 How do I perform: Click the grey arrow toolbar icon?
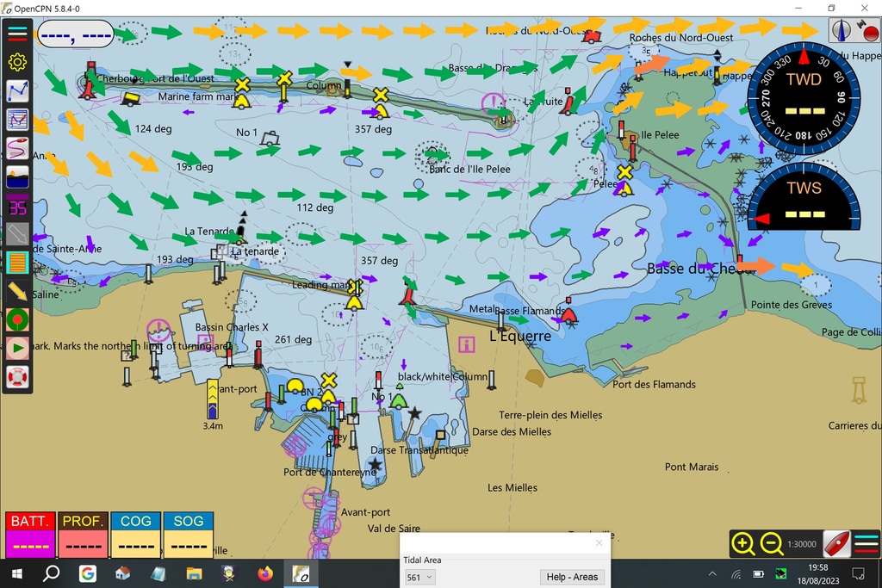coord(17,234)
